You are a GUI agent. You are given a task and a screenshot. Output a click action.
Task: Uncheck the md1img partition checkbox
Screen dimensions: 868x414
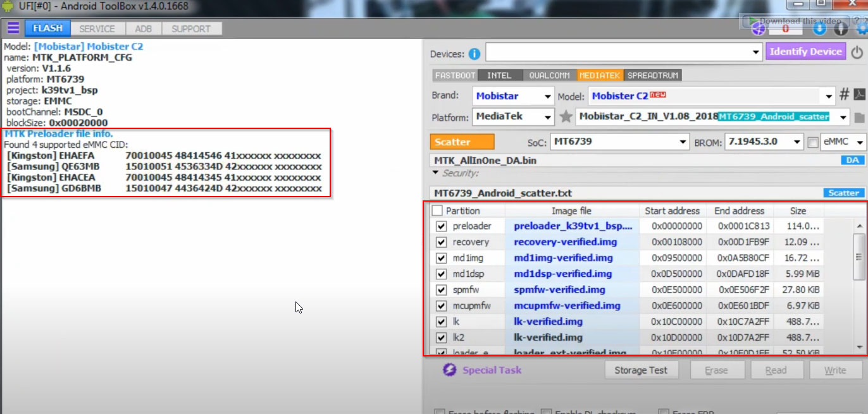click(x=441, y=258)
